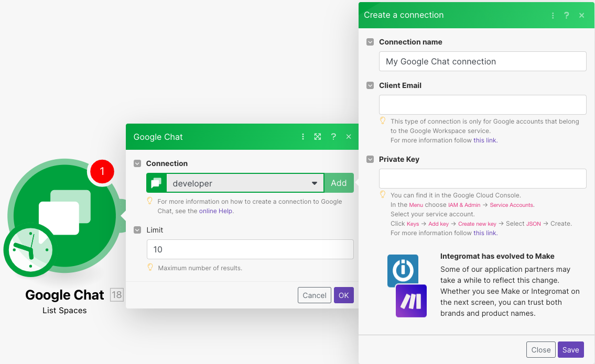
Task: Open the online Help link
Action: (216, 211)
